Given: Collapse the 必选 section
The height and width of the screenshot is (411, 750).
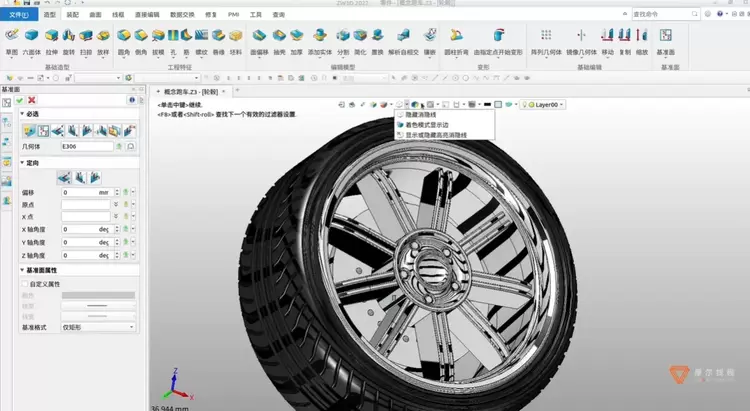Looking at the screenshot, I should (x=23, y=114).
